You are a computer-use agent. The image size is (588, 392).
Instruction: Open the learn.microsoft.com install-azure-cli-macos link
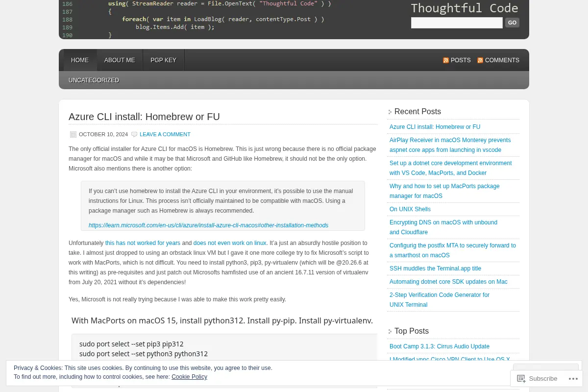tap(208, 225)
